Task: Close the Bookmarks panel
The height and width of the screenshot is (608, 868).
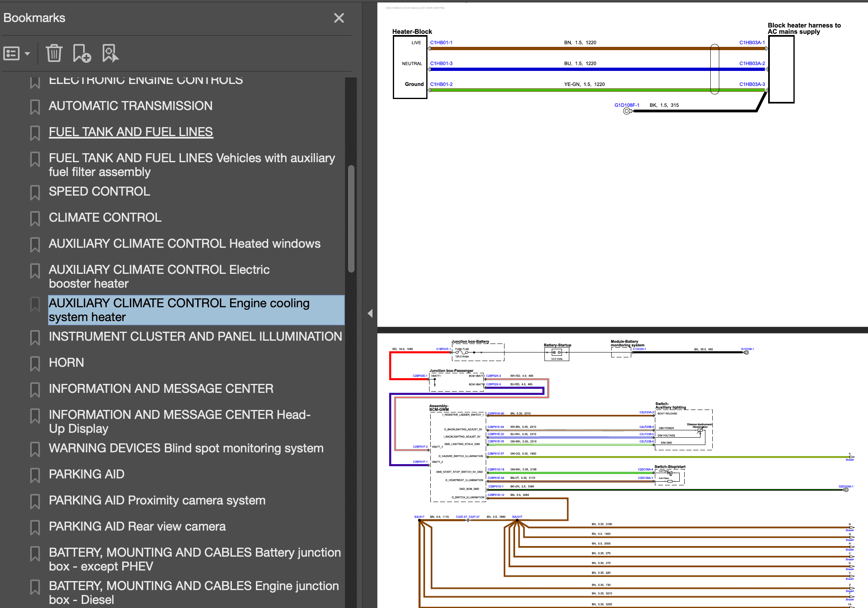Action: click(339, 18)
